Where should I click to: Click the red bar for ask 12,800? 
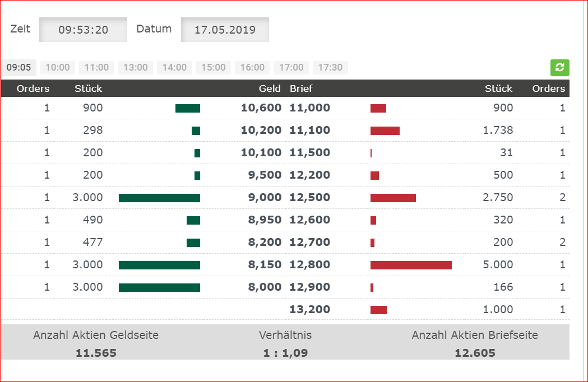tap(411, 265)
